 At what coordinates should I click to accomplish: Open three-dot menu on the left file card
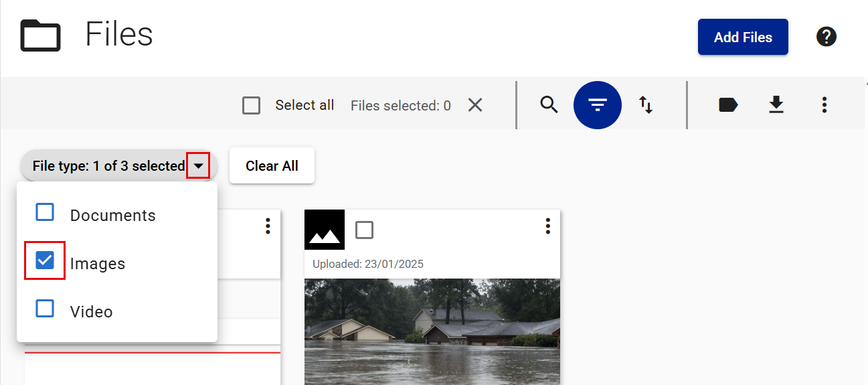point(268,226)
